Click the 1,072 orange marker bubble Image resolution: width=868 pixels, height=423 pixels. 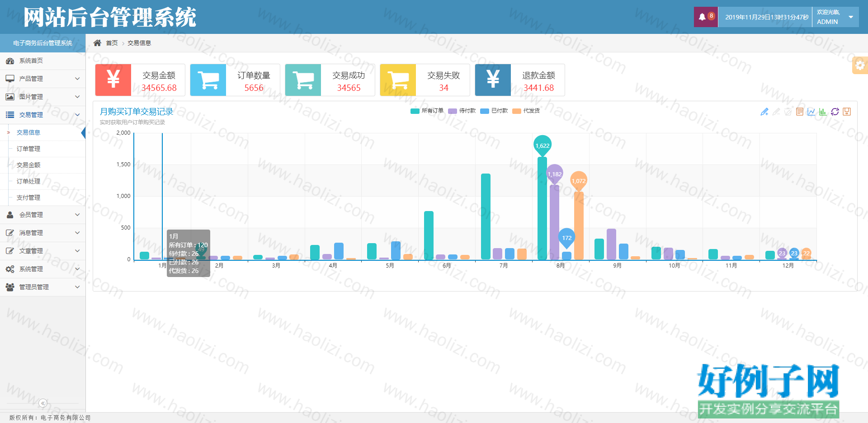pos(579,181)
